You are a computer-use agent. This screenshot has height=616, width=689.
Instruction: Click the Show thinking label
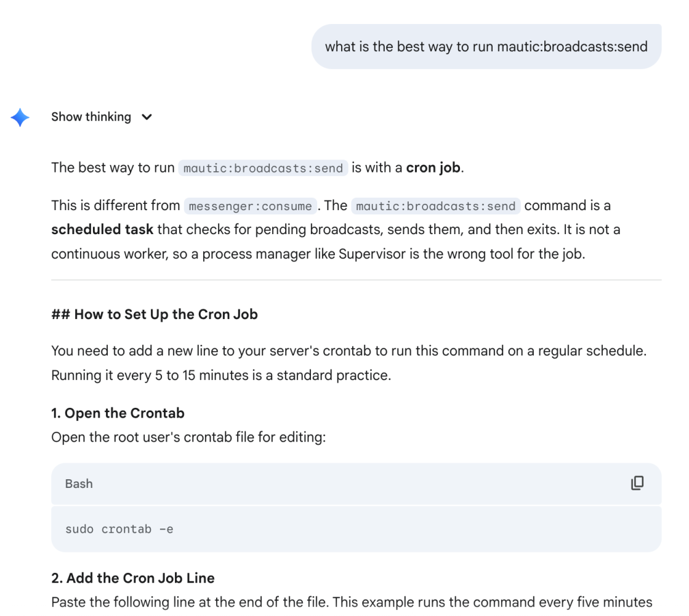91,117
